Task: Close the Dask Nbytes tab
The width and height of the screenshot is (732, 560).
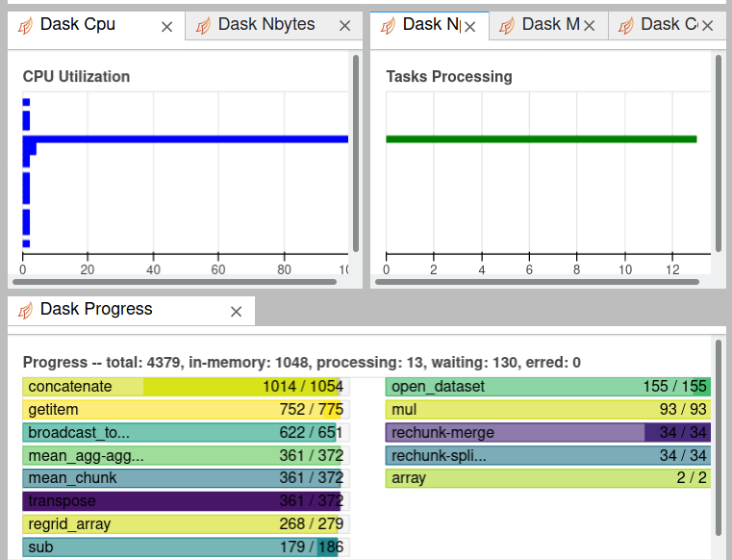Action: click(344, 26)
